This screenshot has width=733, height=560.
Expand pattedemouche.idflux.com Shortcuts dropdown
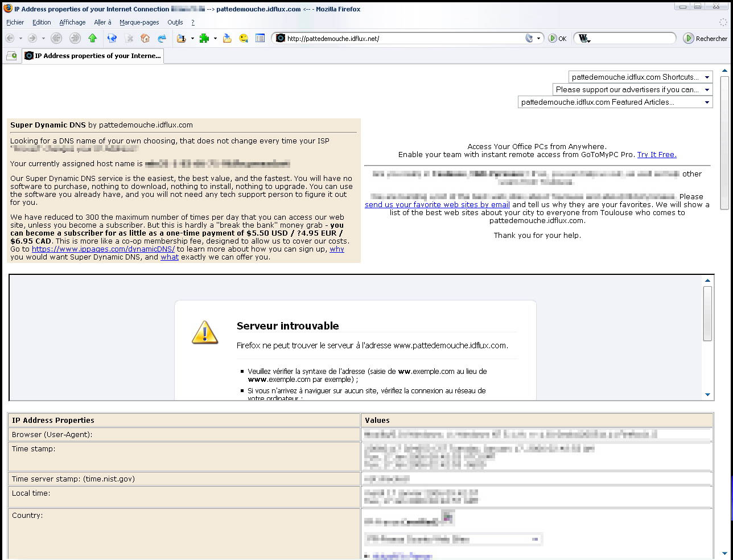pyautogui.click(x=641, y=77)
